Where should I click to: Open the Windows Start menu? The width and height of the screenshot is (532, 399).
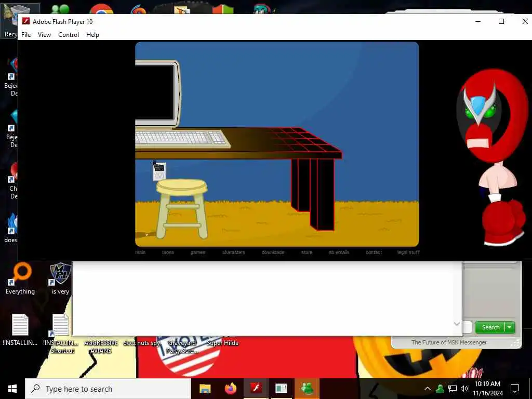[12, 389]
